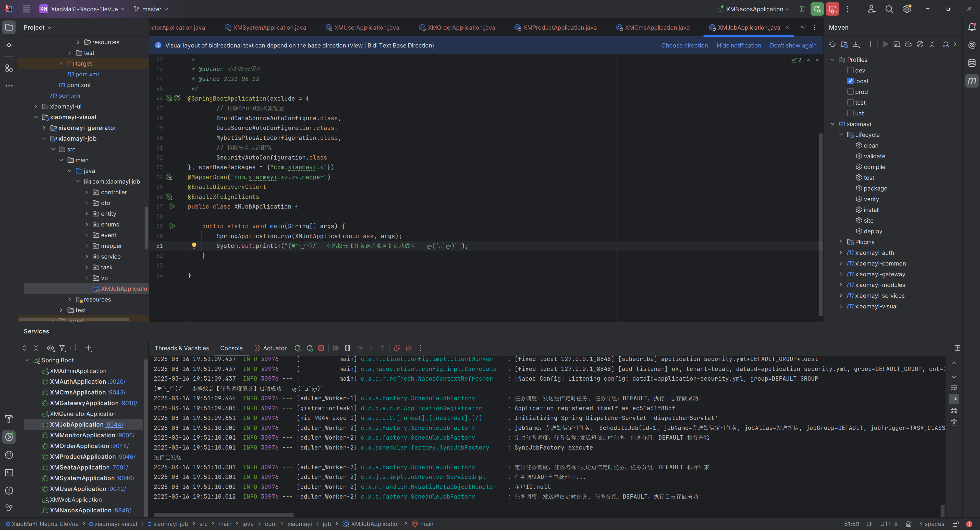Toggle soft-wrap in the console
Image resolution: width=980 pixels, height=530 pixels.
pos(954,387)
